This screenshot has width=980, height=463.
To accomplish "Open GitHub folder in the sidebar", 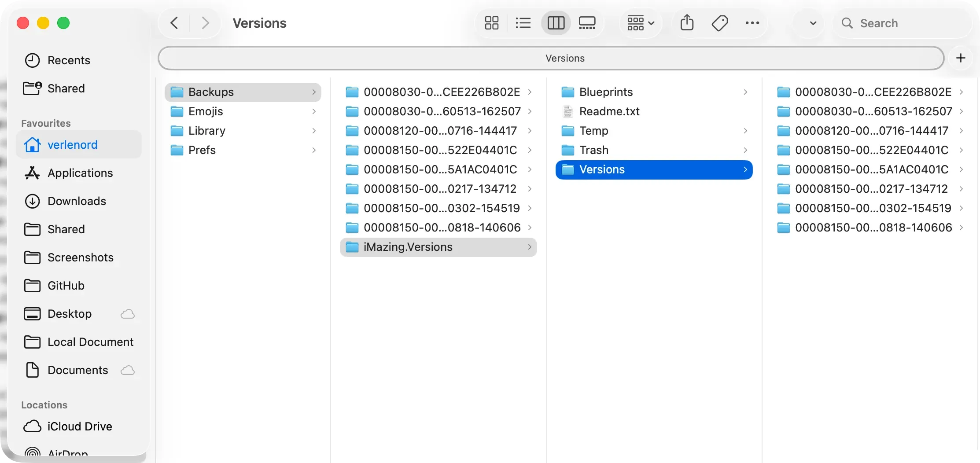I will click(x=79, y=286).
